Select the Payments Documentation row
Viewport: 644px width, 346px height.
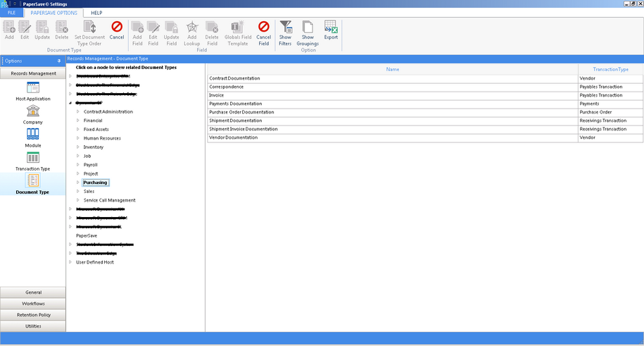[425, 104]
